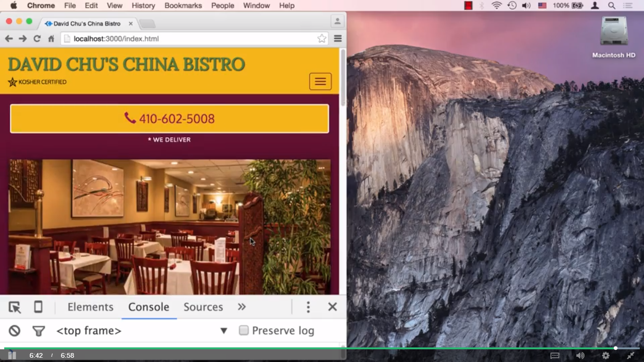644x362 pixels.
Task: Open the Help menu
Action: (x=287, y=6)
